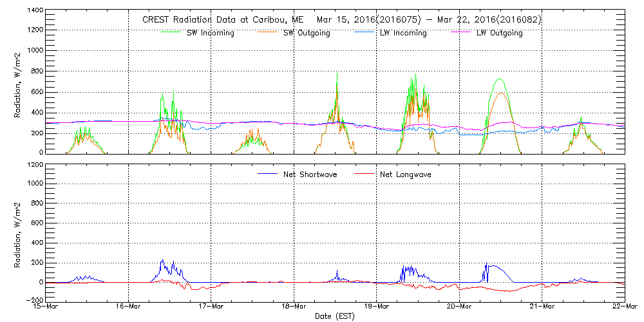Viewport: 644px width, 322px height.
Task: Click the -200 y-axis tick label
Action: click(33, 301)
